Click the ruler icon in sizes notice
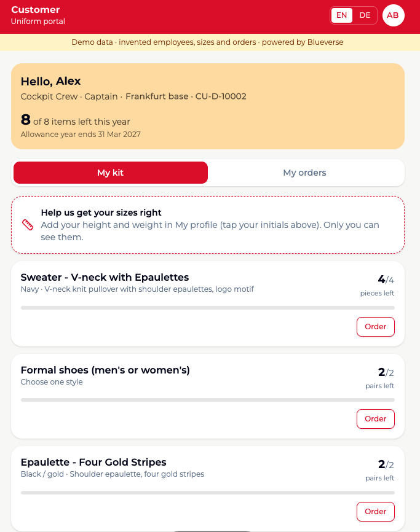This screenshot has width=420, height=532. (x=28, y=225)
